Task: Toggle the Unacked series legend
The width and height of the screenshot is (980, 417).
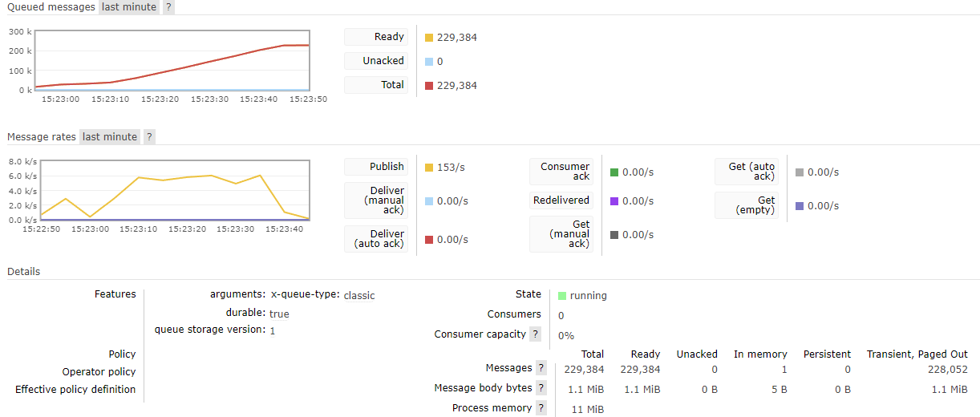Action: (x=376, y=61)
